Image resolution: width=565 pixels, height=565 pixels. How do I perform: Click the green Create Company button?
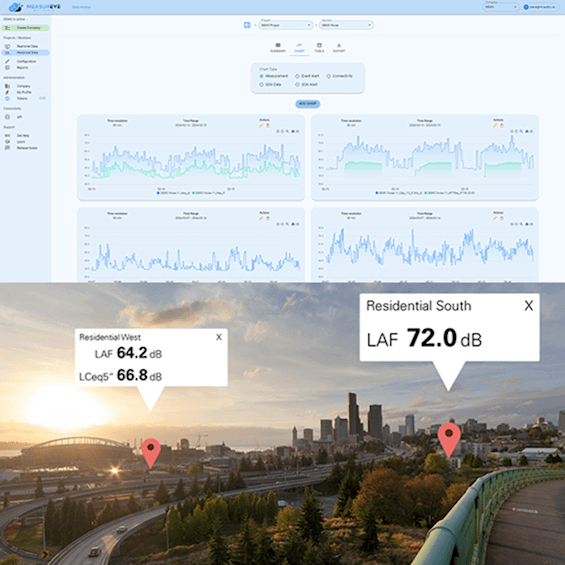[x=26, y=28]
